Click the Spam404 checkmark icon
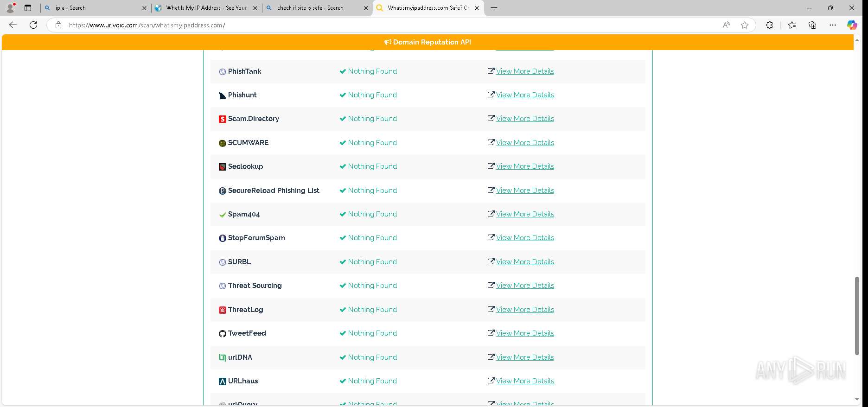Viewport: 868px width, 407px height. [223, 215]
